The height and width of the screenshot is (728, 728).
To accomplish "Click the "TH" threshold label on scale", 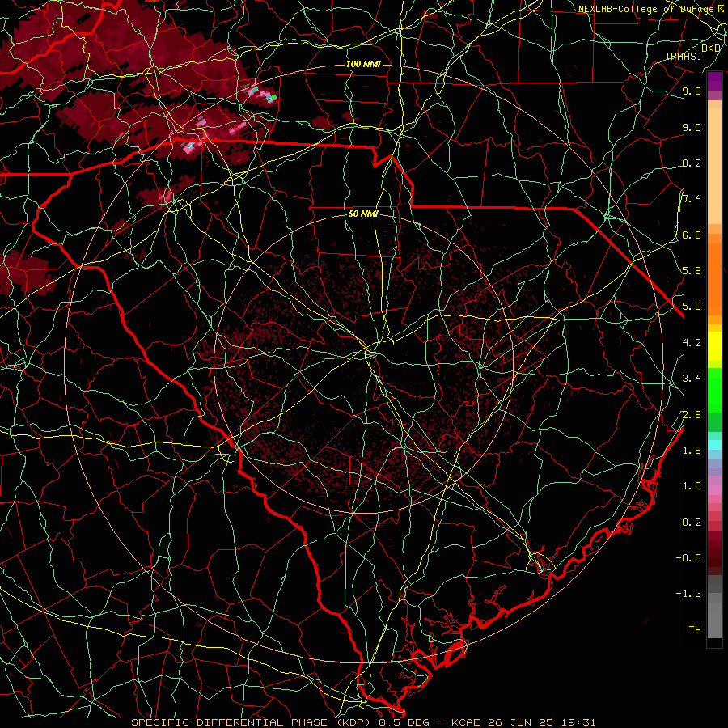I will click(x=695, y=630).
